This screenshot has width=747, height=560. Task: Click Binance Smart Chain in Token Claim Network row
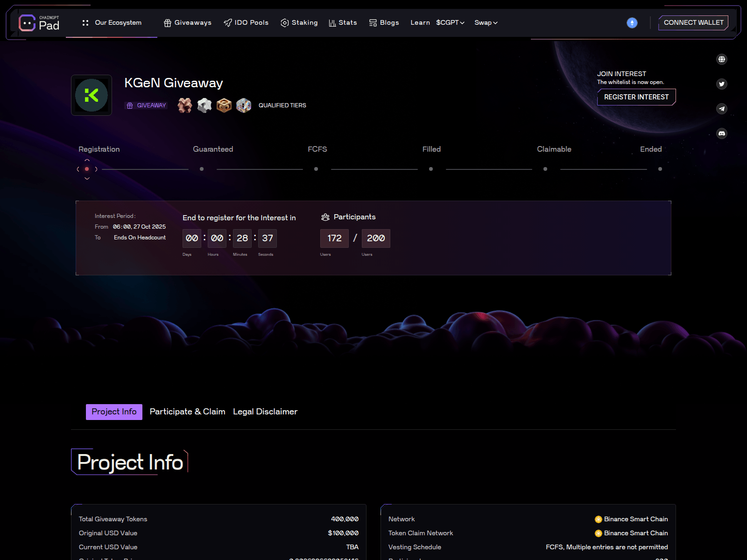[x=631, y=533]
